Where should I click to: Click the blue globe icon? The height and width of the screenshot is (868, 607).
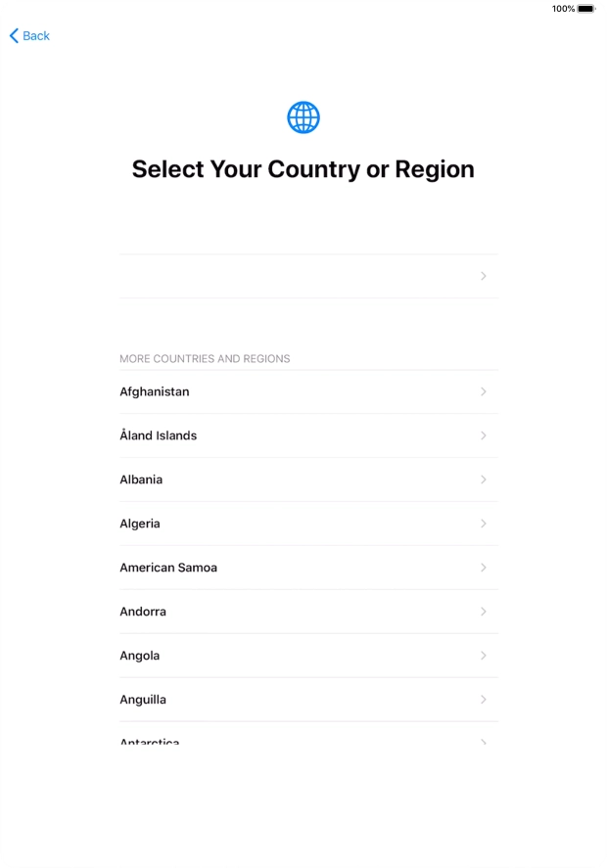point(303,116)
